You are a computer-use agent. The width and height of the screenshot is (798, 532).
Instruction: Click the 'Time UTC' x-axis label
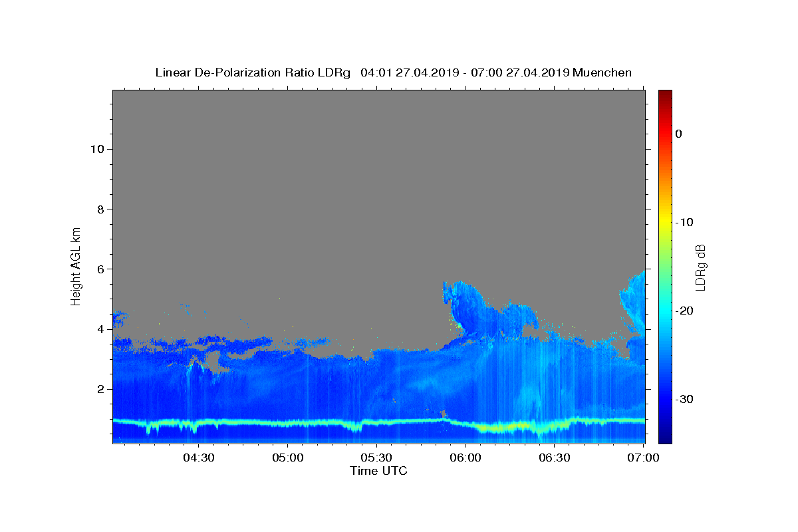[x=378, y=471]
